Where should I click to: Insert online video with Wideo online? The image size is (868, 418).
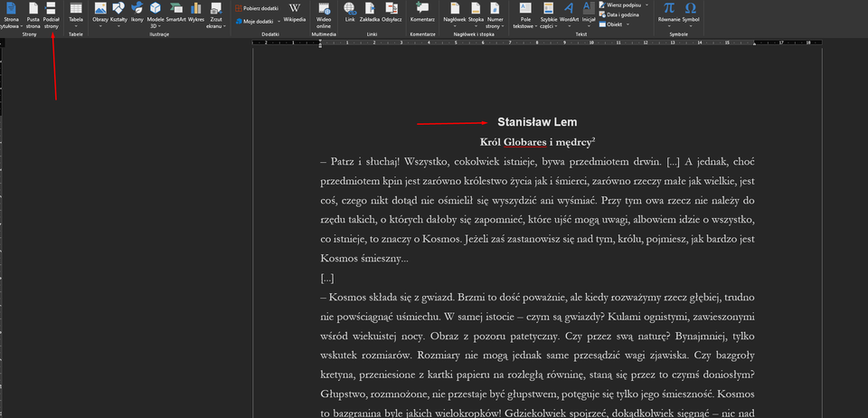point(324,15)
